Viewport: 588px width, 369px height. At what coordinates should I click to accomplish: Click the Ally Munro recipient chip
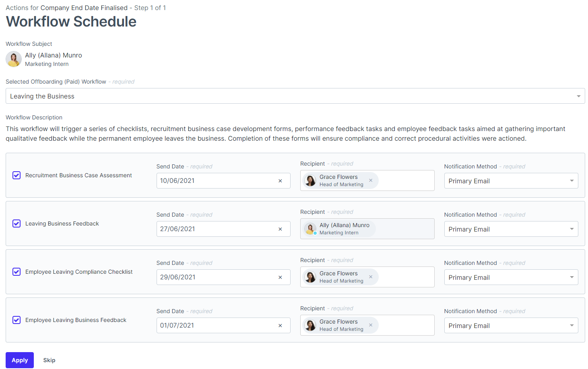click(x=339, y=229)
